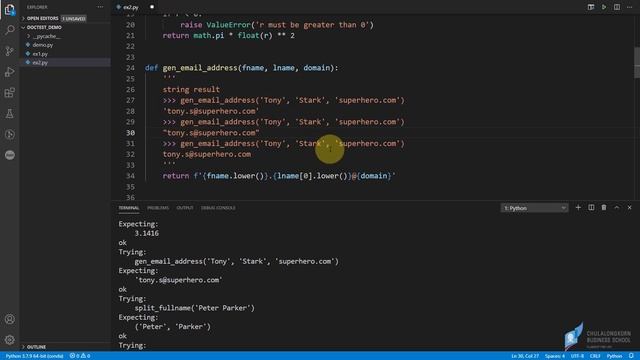Open the Extensions view icon
640x360 pixels.
tap(9, 93)
